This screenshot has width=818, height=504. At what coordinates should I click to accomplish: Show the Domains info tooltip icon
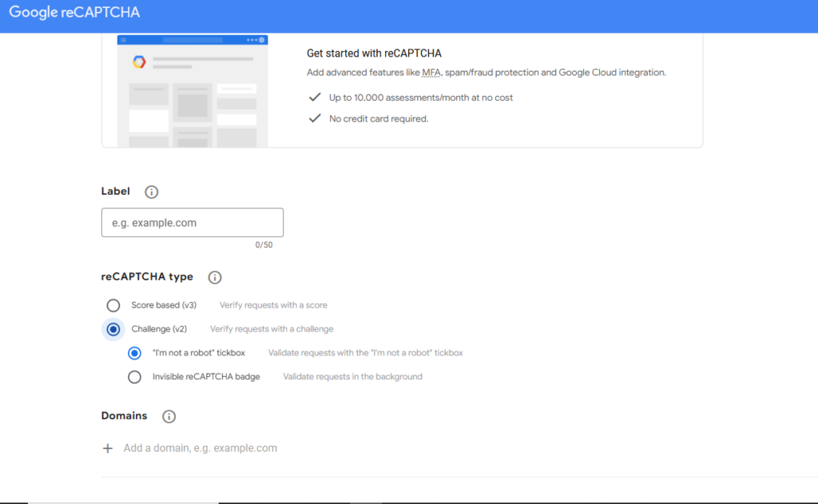tap(169, 416)
